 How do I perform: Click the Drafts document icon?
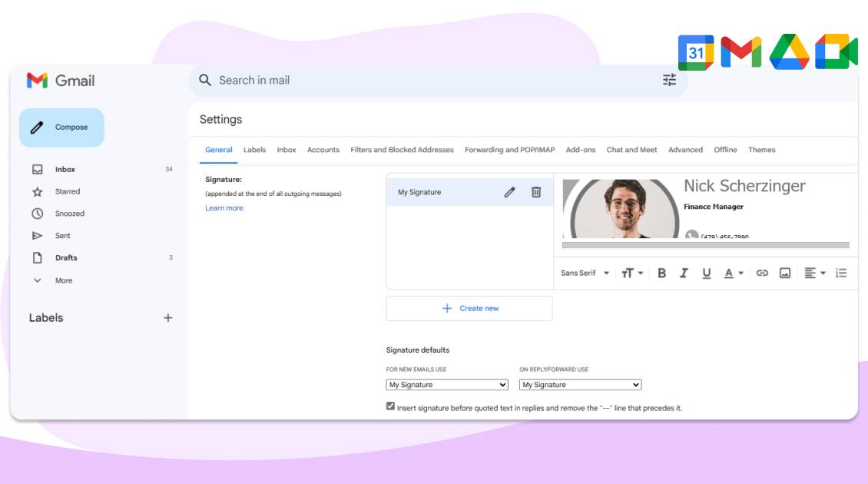[x=37, y=258]
